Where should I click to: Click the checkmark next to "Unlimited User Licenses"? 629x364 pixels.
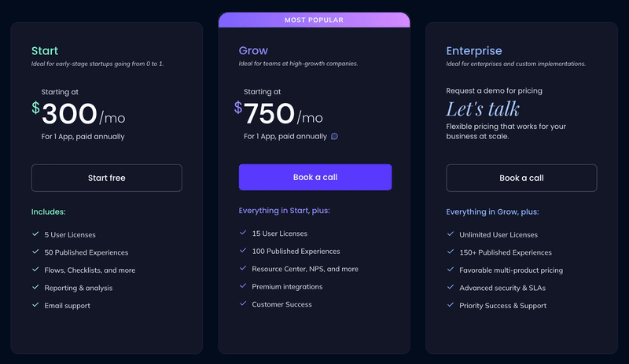(451, 234)
